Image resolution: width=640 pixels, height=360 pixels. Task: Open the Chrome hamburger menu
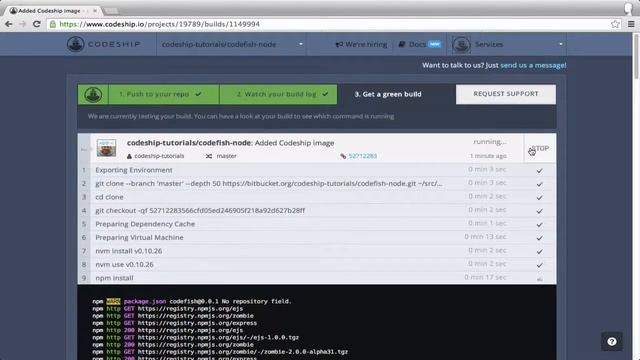click(631, 24)
